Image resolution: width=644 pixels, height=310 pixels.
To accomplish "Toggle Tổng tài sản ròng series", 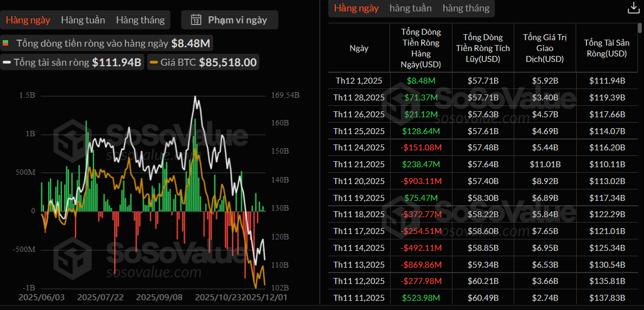I will (x=72, y=63).
